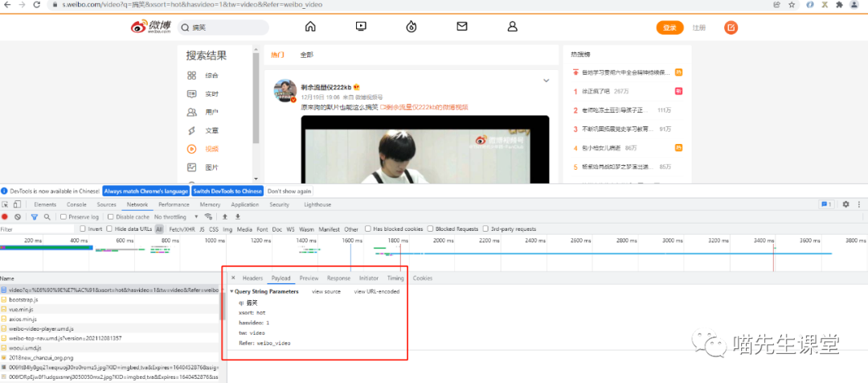The height and width of the screenshot is (383, 868).
Task: Expand the post options chevron
Action: click(x=546, y=81)
